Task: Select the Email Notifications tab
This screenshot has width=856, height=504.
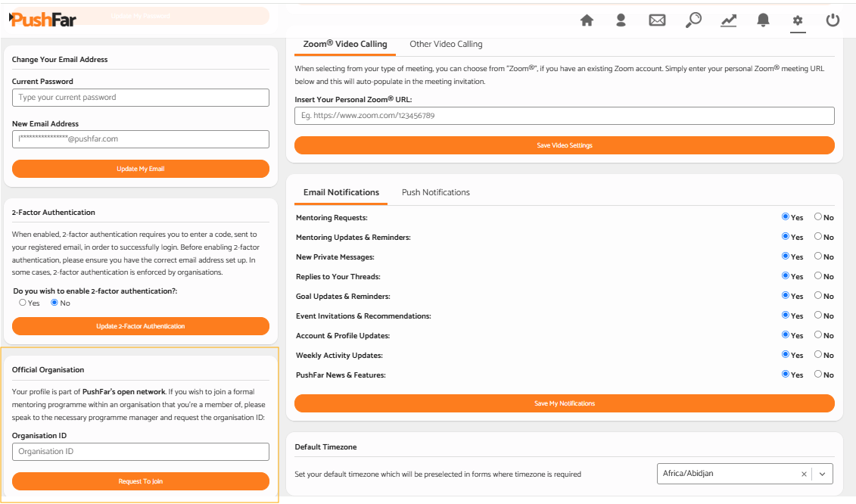Action: (x=341, y=192)
